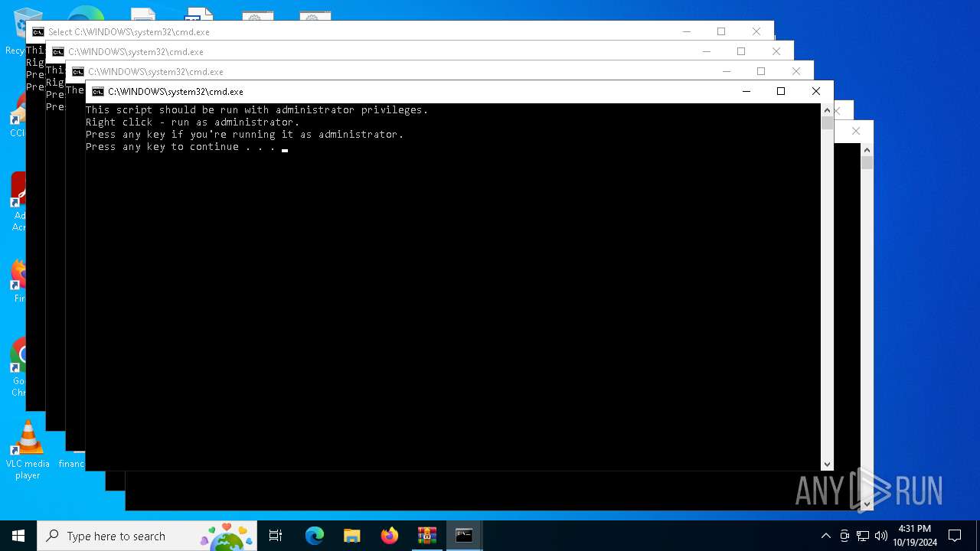Viewport: 980px width, 551px height.
Task: Open File Explorer from the taskbar
Action: [352, 536]
